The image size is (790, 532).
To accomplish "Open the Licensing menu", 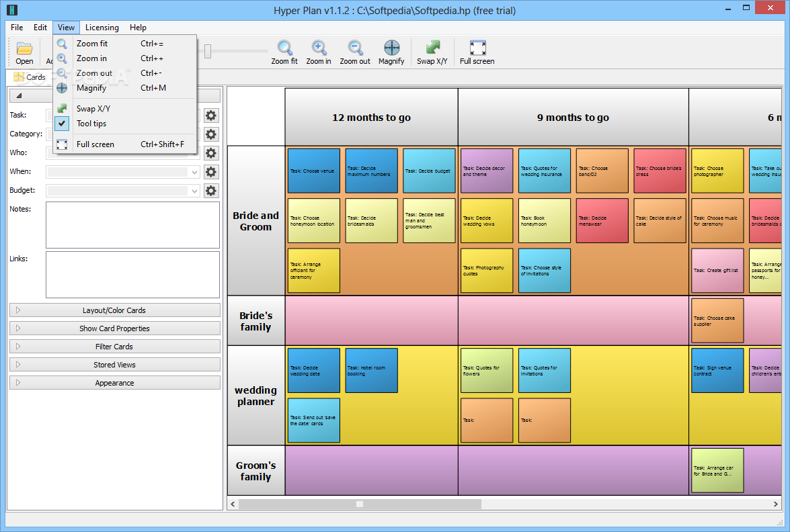I will tap(102, 28).
